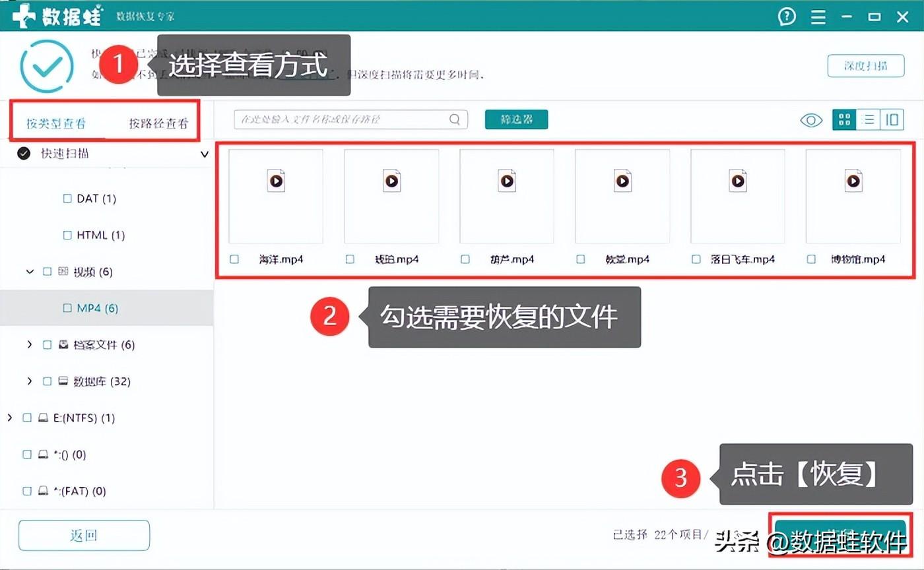The width and height of the screenshot is (924, 570).
Task: Click the 博物馆.mp4 video file icon
Action: [853, 180]
